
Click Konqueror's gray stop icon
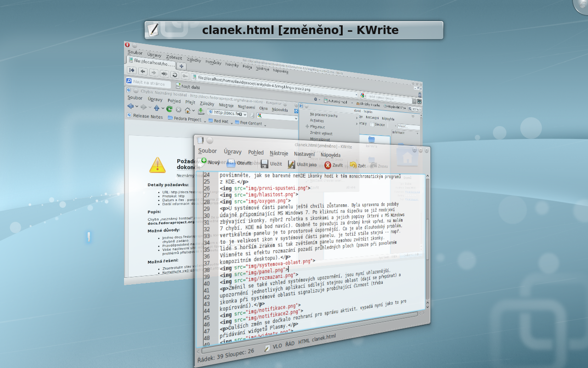pyautogui.click(x=178, y=109)
